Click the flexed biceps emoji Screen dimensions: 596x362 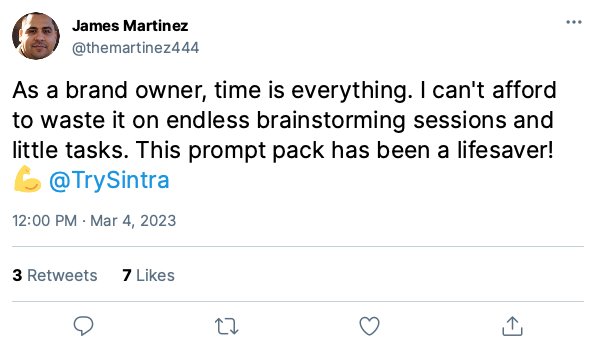click(27, 179)
